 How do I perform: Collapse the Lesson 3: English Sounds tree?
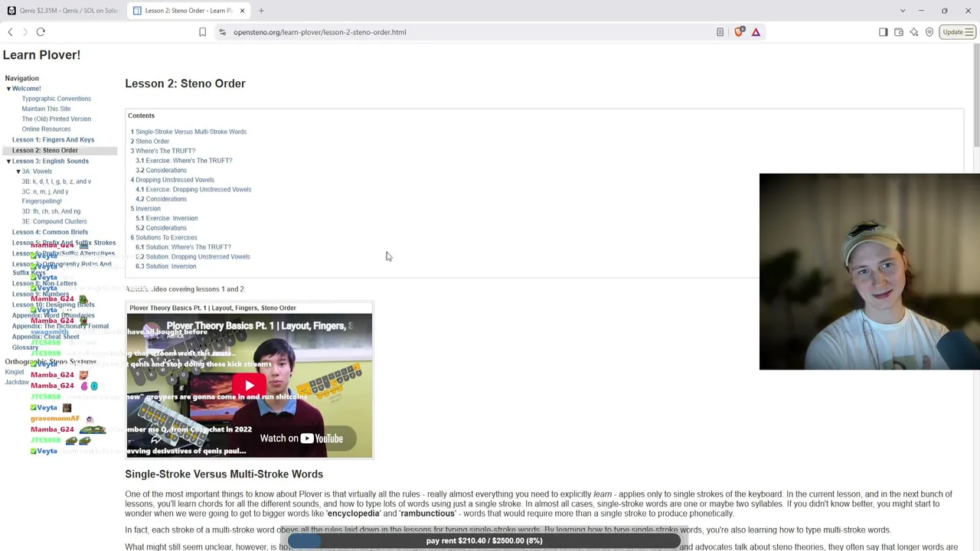[x=8, y=161]
